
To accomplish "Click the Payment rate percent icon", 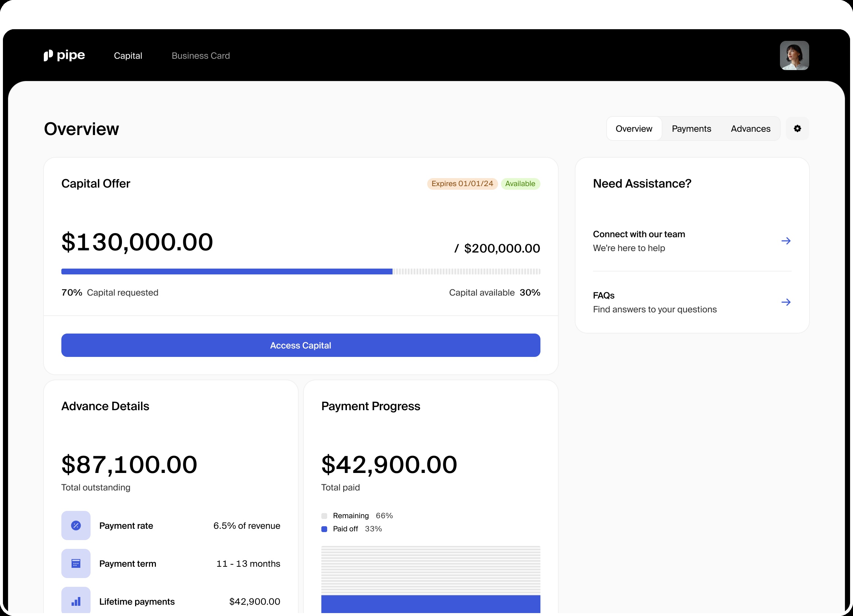I will (76, 525).
